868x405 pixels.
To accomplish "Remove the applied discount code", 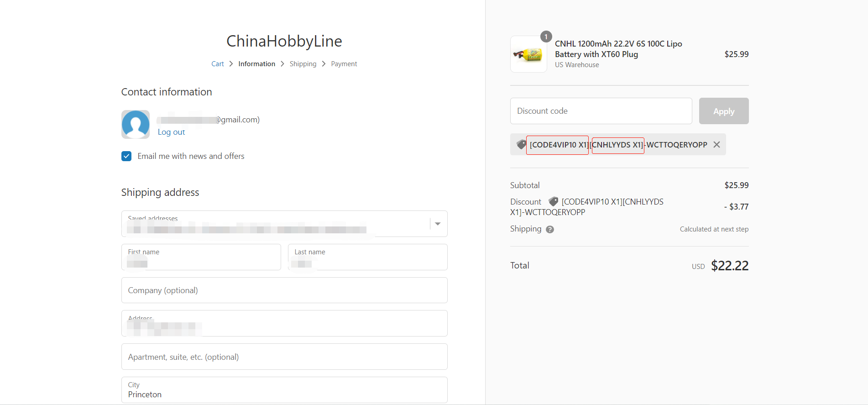I will click(x=716, y=145).
